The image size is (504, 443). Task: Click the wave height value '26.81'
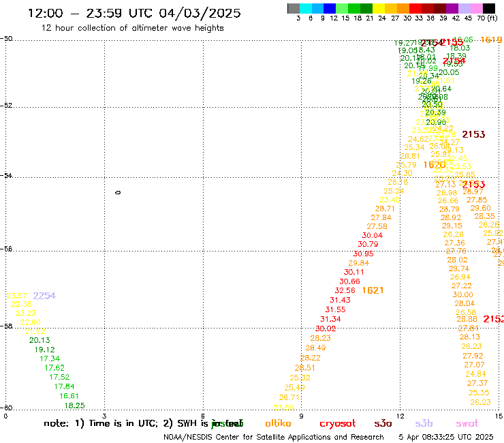pos(410,156)
